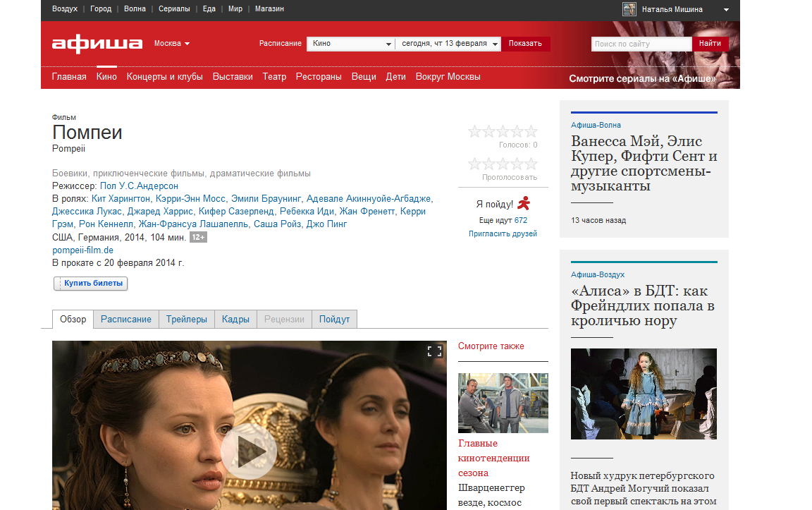Open fullscreen mode on the trailer
812x510 pixels.
[434, 351]
